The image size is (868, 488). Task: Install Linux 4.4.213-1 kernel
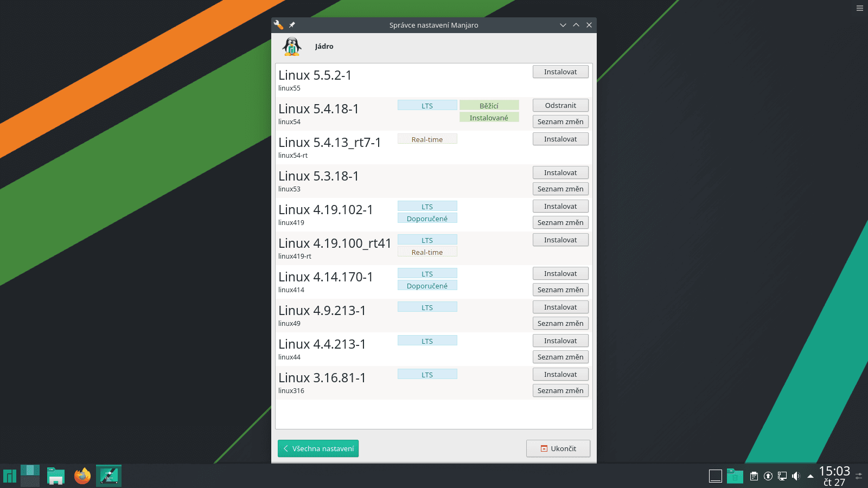560,341
